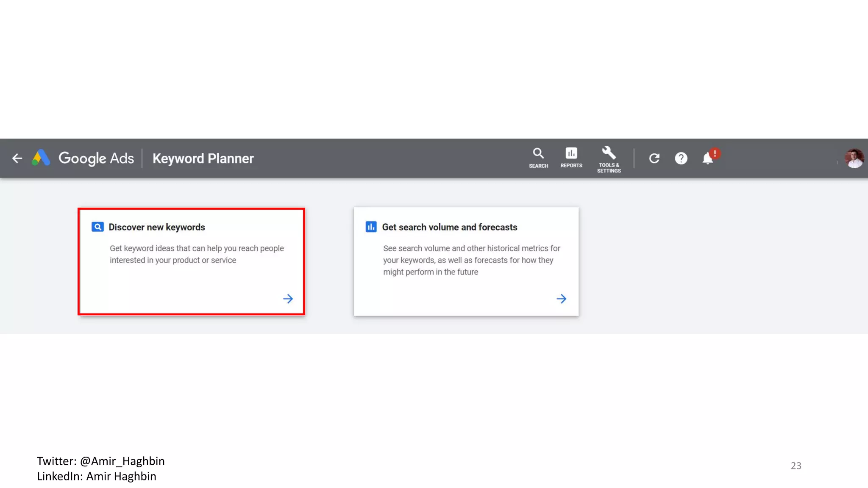Open the notifications bell with alert
This screenshot has width=868, height=488.
click(x=708, y=158)
